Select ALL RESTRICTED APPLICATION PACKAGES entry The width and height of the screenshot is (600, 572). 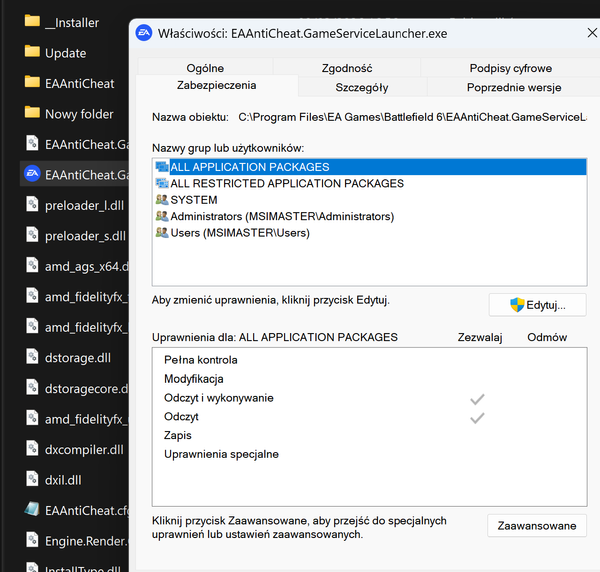click(x=286, y=184)
